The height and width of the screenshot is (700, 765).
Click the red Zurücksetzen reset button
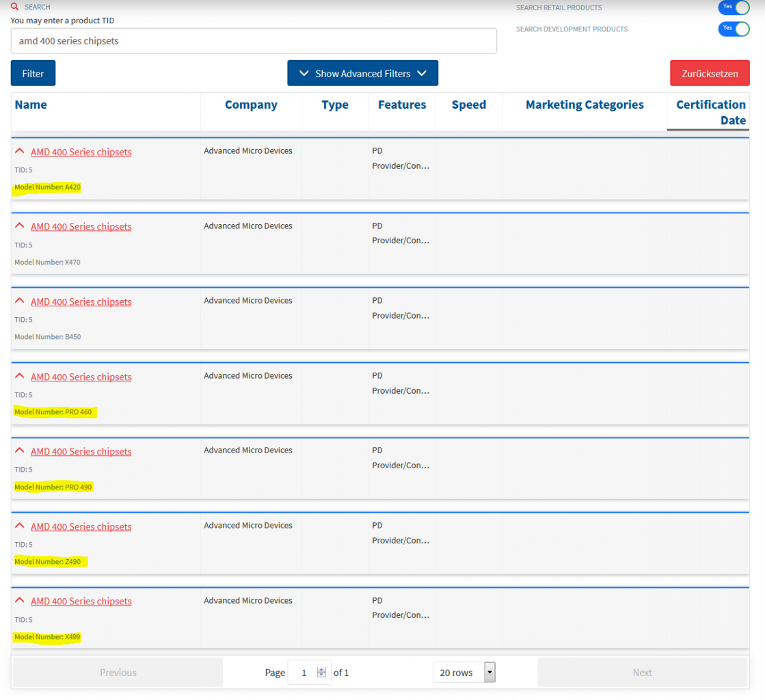710,73
